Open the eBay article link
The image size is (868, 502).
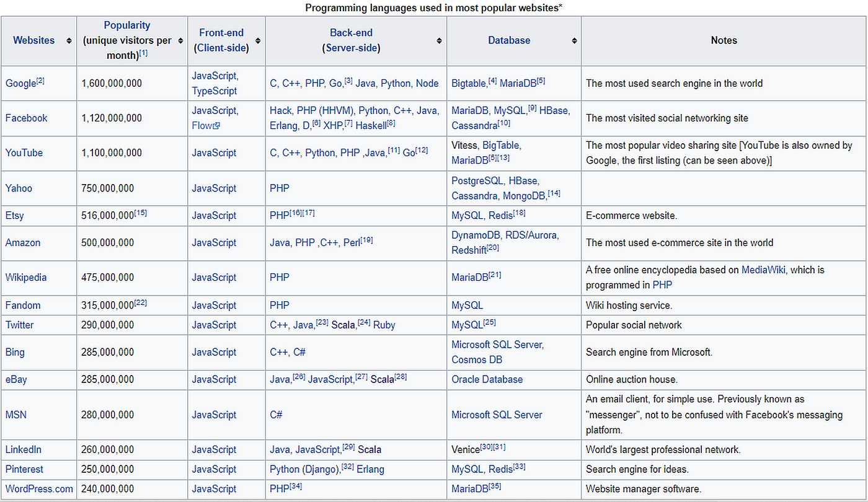coord(16,379)
